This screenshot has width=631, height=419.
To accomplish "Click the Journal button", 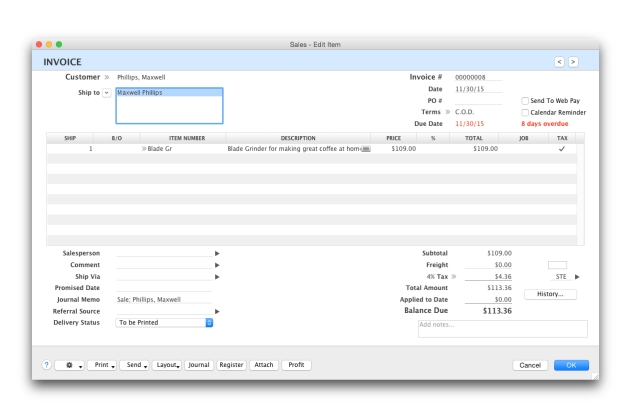I will click(x=199, y=365).
